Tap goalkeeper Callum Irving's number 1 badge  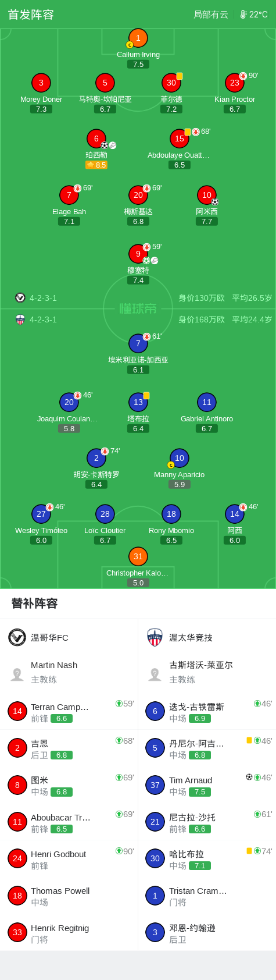pyautogui.click(x=138, y=38)
